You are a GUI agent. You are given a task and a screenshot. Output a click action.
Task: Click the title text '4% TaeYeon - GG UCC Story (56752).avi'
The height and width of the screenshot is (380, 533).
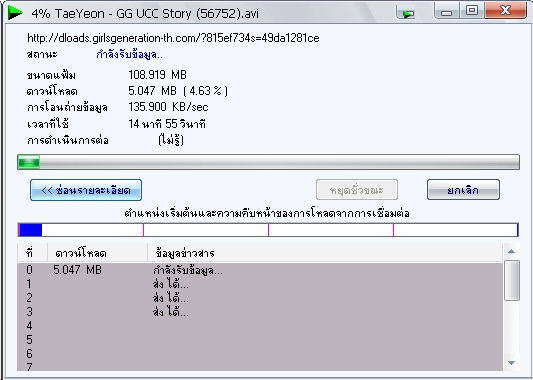(145, 14)
